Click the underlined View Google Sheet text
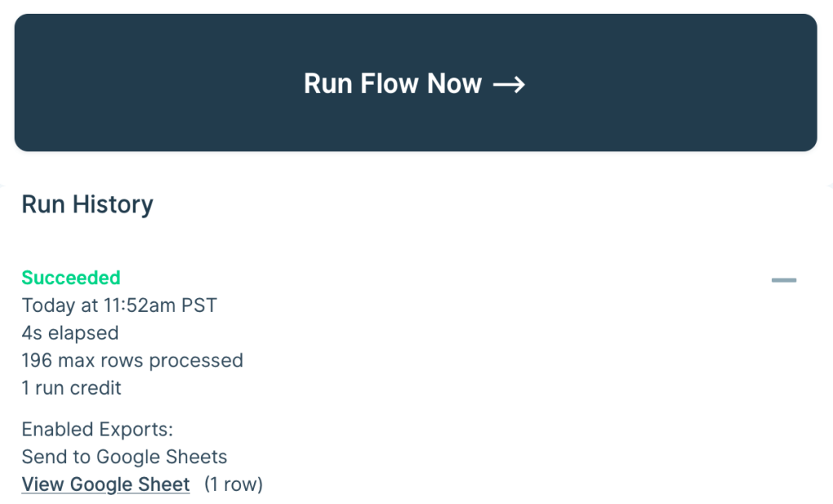The image size is (833, 504). [105, 484]
